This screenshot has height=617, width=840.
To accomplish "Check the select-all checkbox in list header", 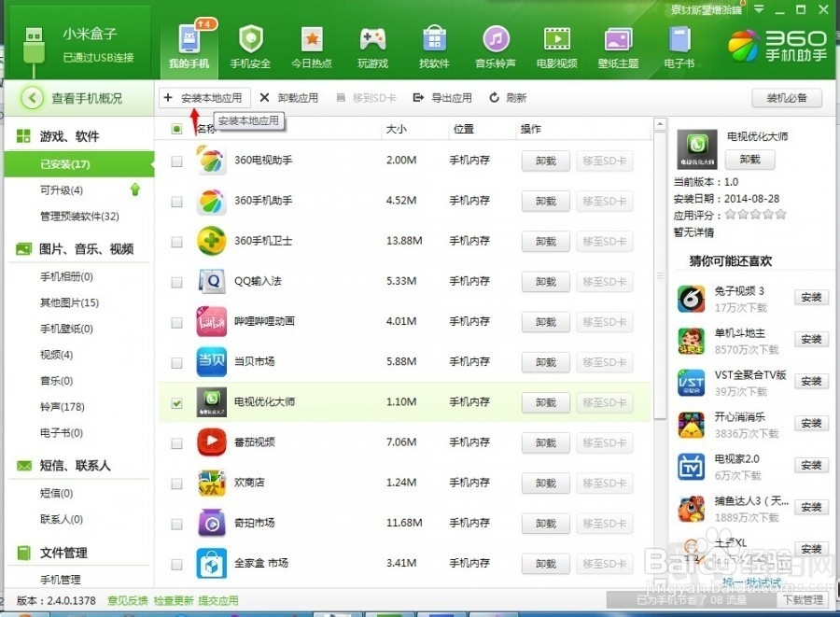I will tap(175, 128).
